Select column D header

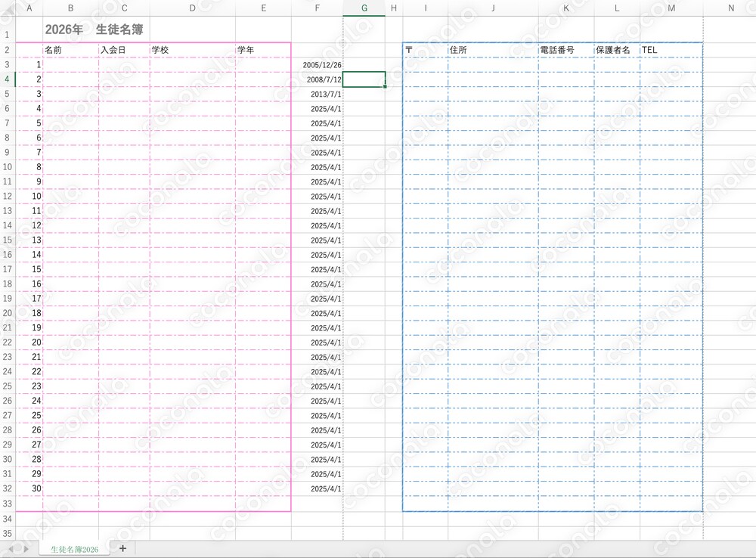tap(192, 8)
